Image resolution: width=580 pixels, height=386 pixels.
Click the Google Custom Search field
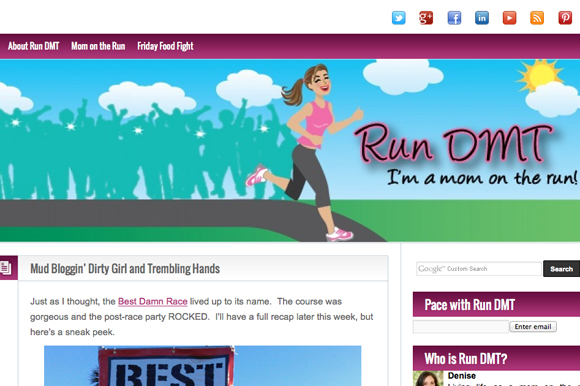[479, 269]
